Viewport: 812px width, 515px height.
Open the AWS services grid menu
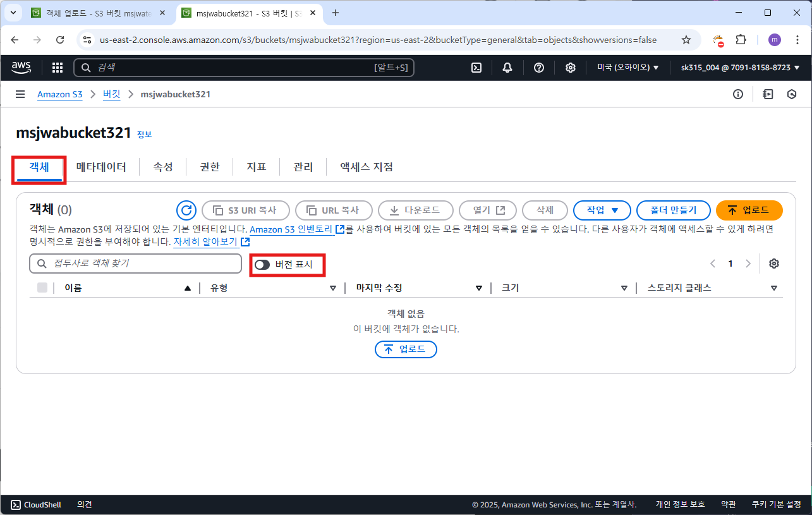[58, 68]
